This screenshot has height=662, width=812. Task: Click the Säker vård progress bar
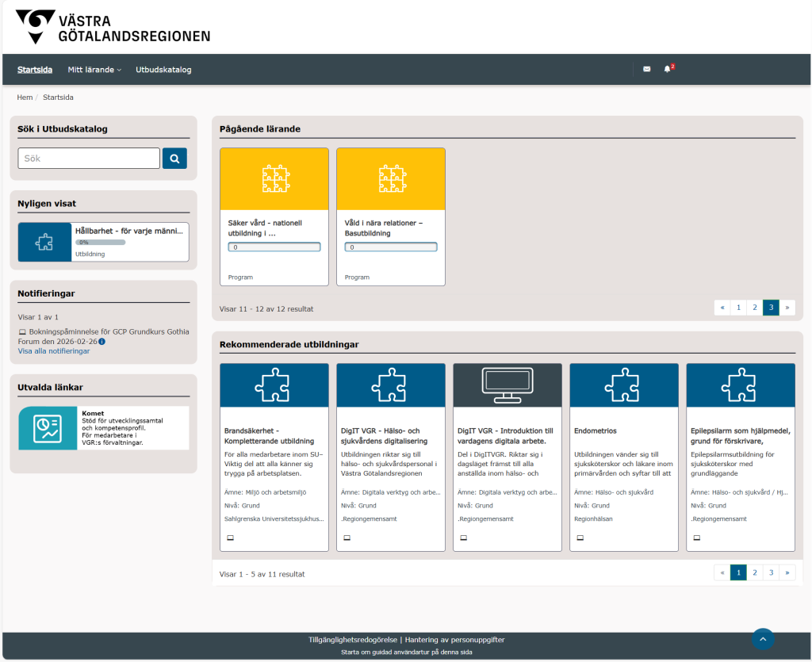274,247
